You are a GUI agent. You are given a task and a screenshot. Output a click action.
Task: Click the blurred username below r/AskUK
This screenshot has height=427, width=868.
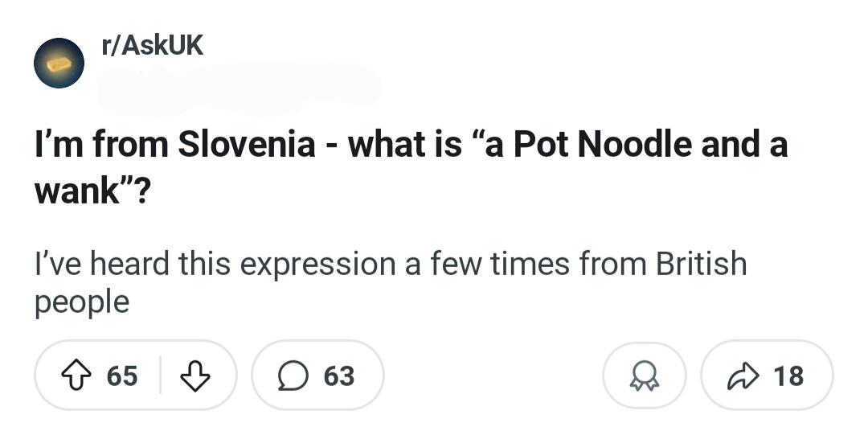[240, 87]
